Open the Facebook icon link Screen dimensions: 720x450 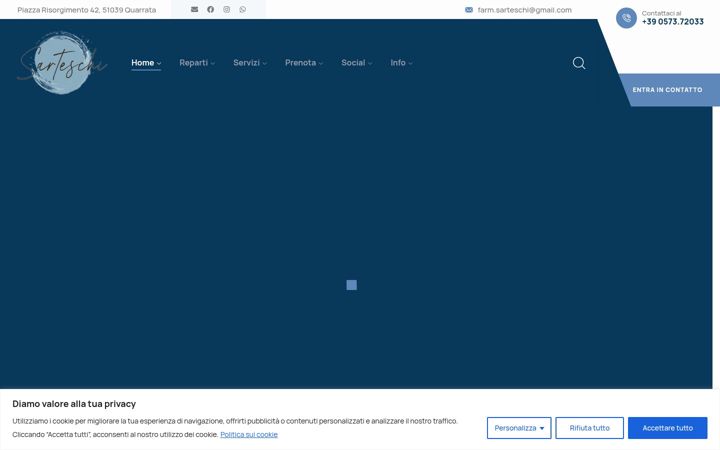pos(210,9)
